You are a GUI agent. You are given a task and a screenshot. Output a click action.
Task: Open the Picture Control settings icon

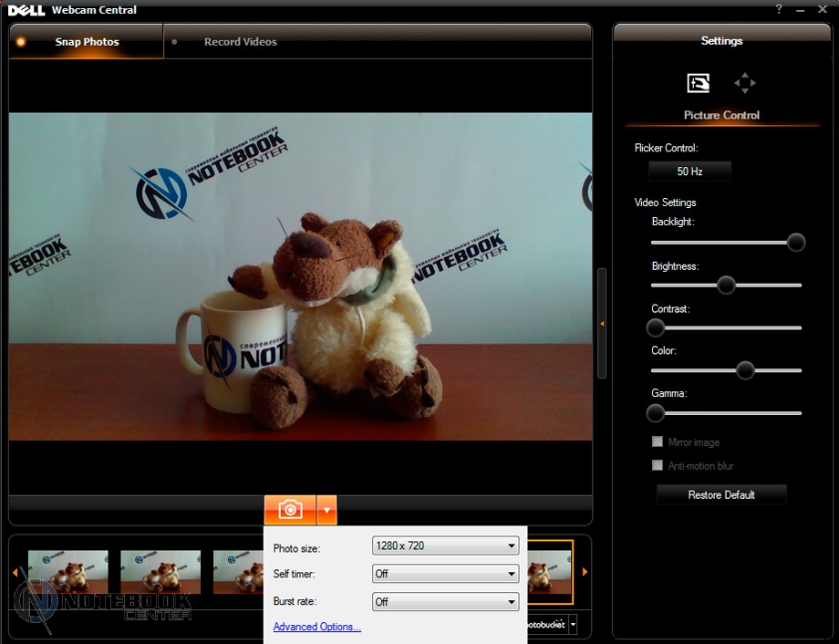pos(698,84)
